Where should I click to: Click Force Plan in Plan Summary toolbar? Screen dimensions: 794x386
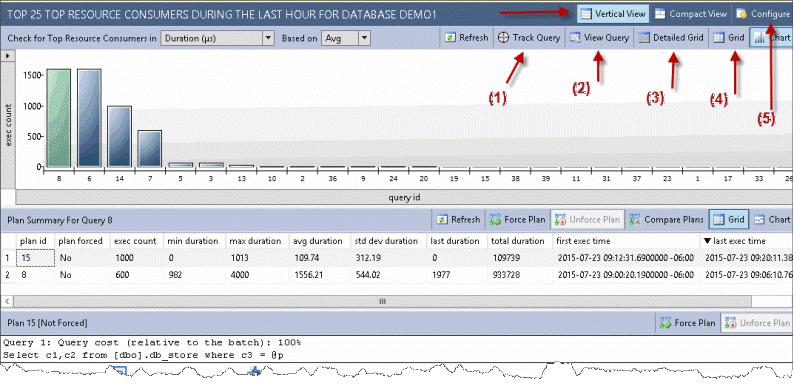coord(518,219)
